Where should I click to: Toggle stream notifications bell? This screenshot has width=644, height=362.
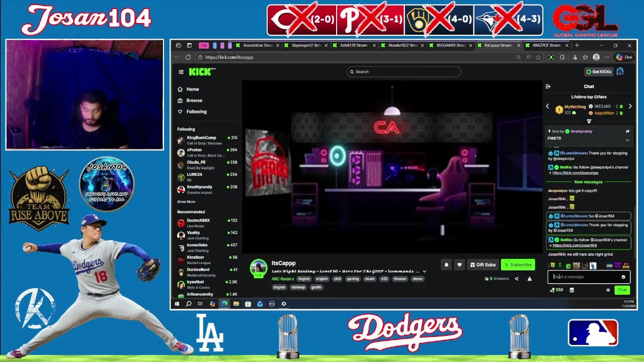[x=446, y=265]
